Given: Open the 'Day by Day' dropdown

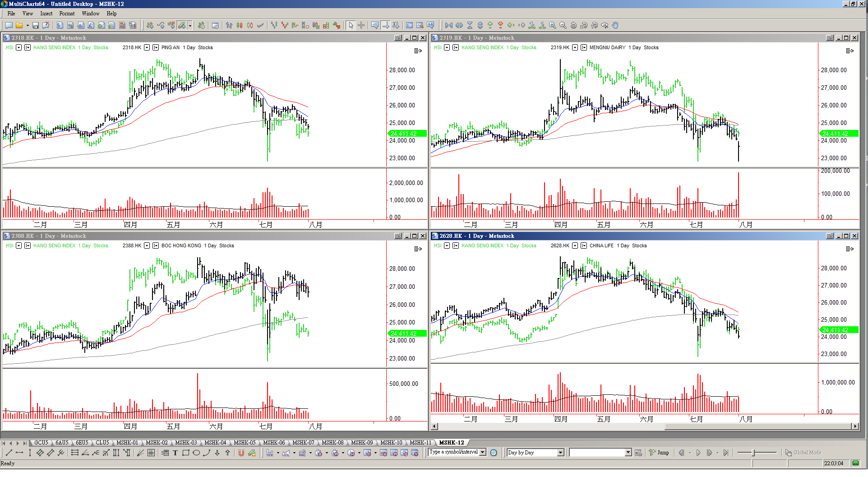Looking at the screenshot, I should point(560,453).
